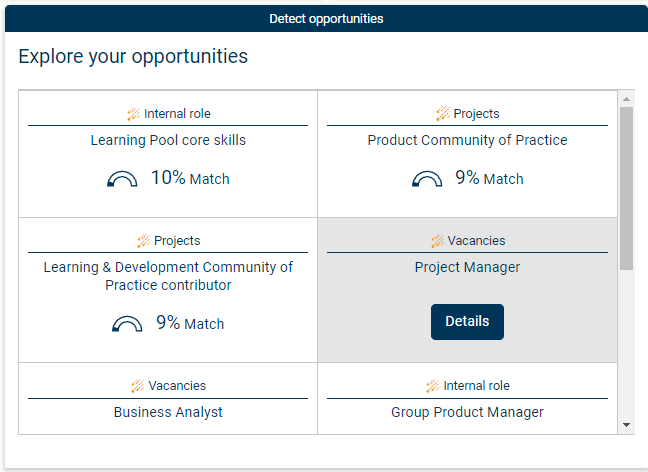Click the 10% Match text
Image resolution: width=648 pixels, height=472 pixels.
point(190,179)
